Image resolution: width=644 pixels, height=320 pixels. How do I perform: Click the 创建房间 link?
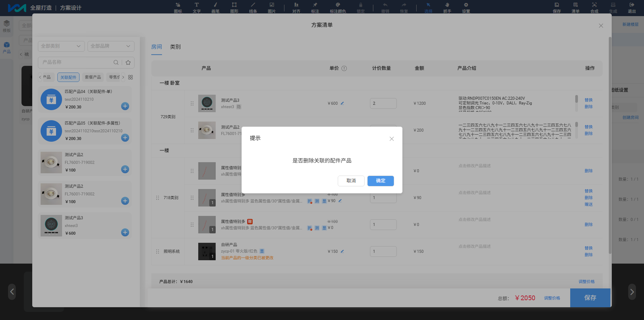631,118
